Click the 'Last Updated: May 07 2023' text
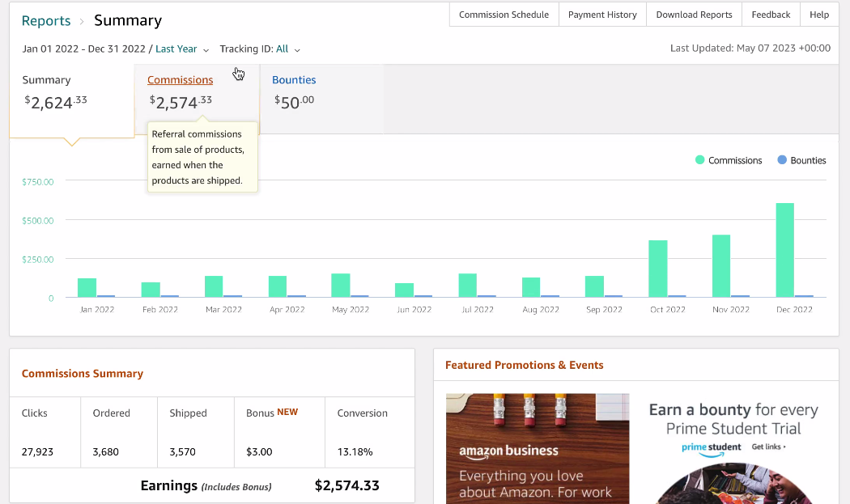The image size is (850, 504). click(x=750, y=49)
